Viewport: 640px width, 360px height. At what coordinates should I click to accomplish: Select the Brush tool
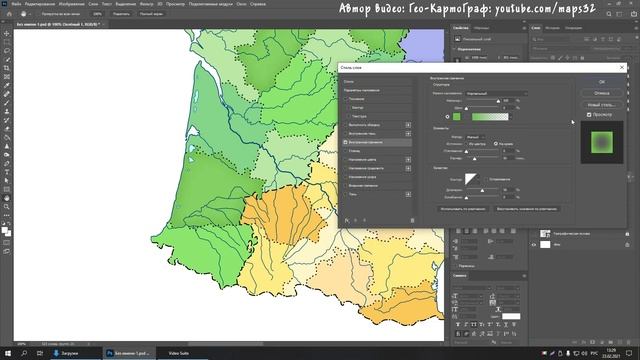coord(7,102)
